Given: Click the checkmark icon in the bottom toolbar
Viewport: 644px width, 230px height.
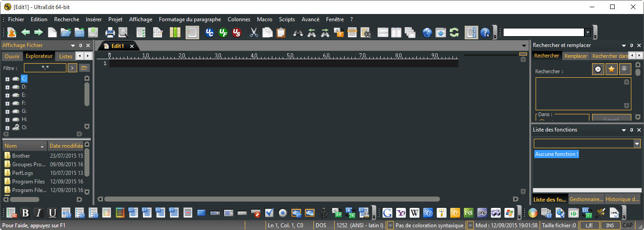Looking at the screenshot, I should [x=269, y=213].
